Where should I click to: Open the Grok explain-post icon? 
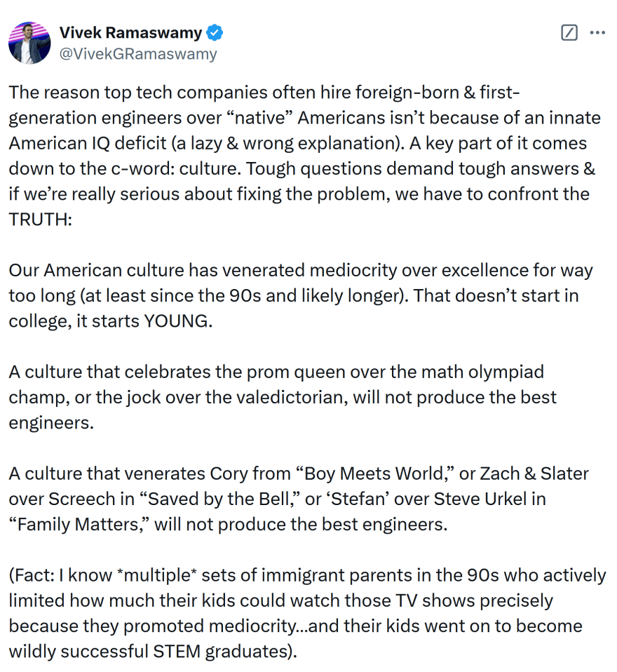coord(569,32)
